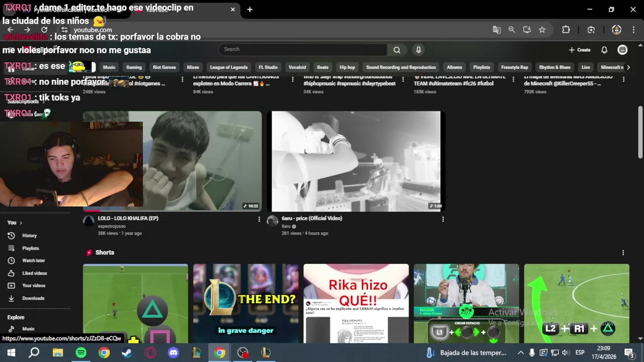Select the Freestyle Rap category chip

[x=515, y=67]
